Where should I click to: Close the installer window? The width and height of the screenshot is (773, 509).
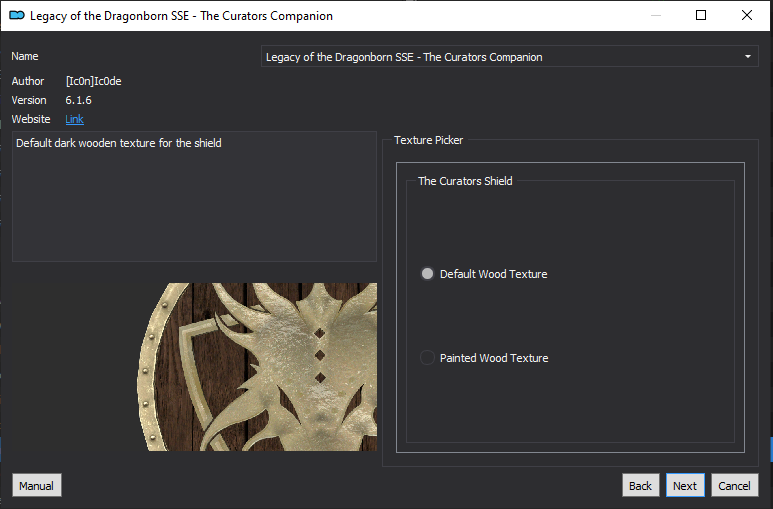(x=746, y=15)
